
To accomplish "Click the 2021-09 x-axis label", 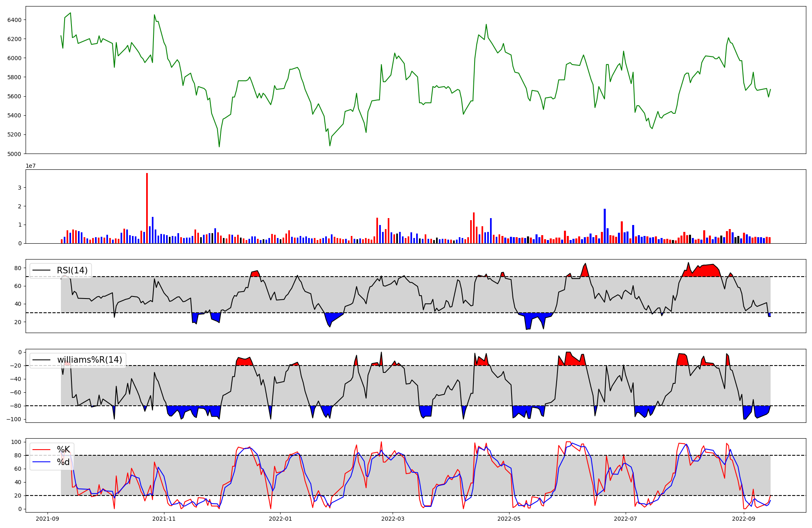I will [x=48, y=519].
